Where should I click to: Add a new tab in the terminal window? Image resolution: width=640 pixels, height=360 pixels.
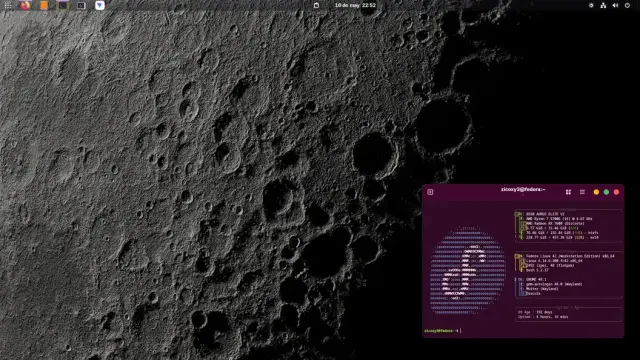tap(430, 192)
